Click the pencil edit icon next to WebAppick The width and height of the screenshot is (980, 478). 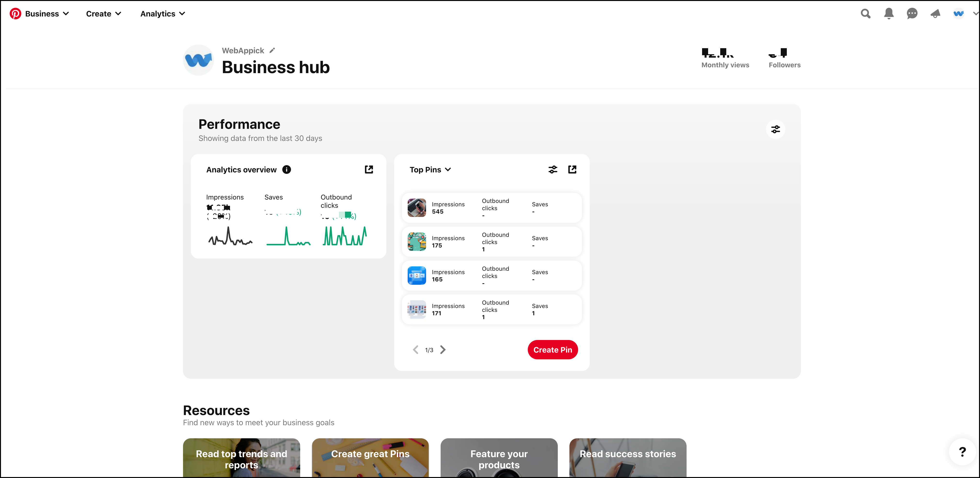tap(272, 50)
